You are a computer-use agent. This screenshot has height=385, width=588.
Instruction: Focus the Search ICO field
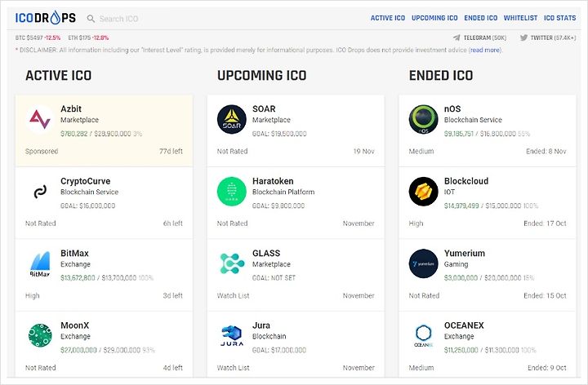tap(119, 19)
